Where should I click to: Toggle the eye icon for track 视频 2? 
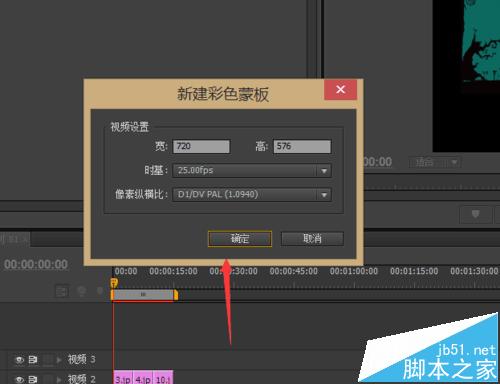(x=19, y=379)
